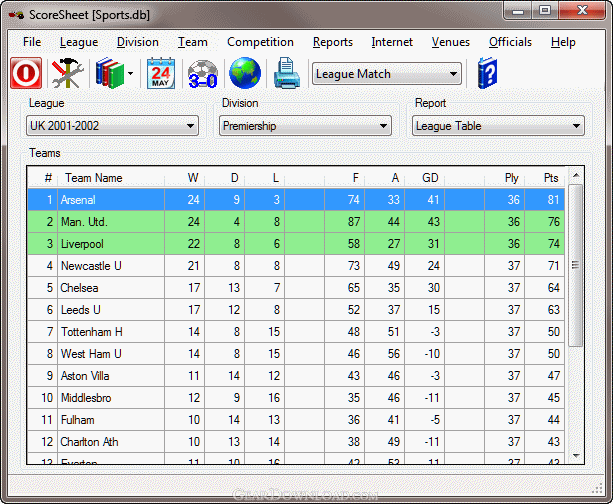Click the printer icon
This screenshot has height=504, width=613.
[287, 73]
